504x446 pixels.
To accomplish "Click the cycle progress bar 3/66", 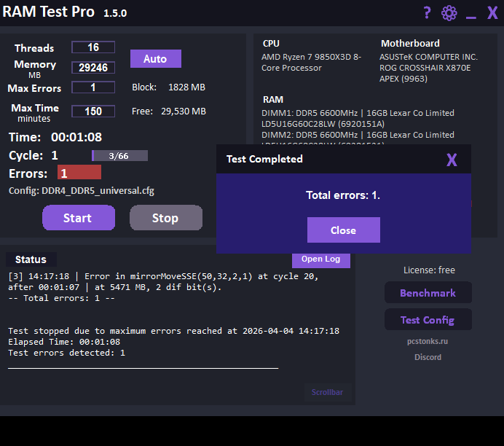I will (x=119, y=156).
